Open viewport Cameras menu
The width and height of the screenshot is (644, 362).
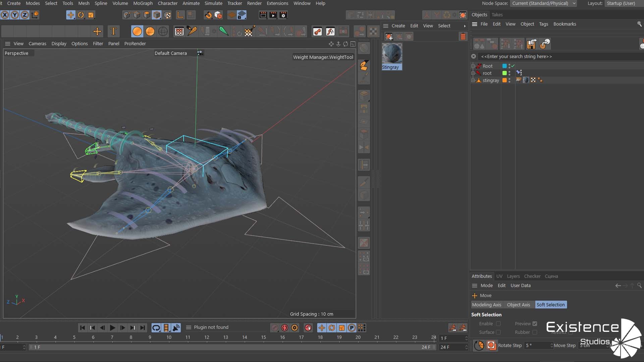pos(37,44)
